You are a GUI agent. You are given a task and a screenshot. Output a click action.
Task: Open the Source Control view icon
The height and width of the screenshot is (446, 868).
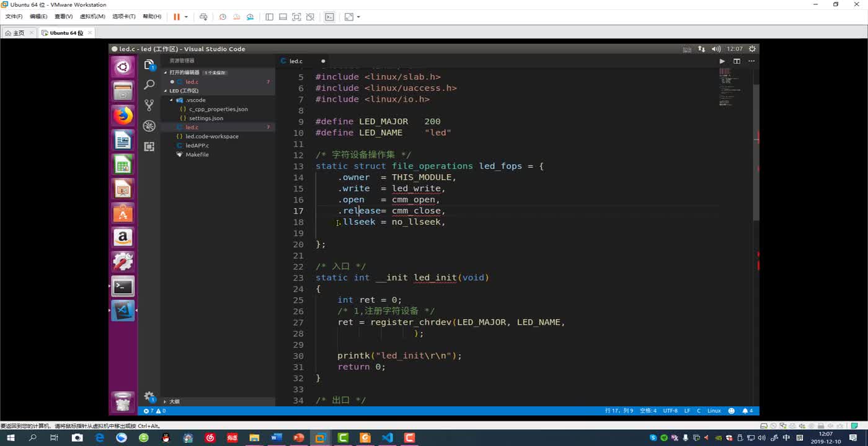pyautogui.click(x=149, y=105)
